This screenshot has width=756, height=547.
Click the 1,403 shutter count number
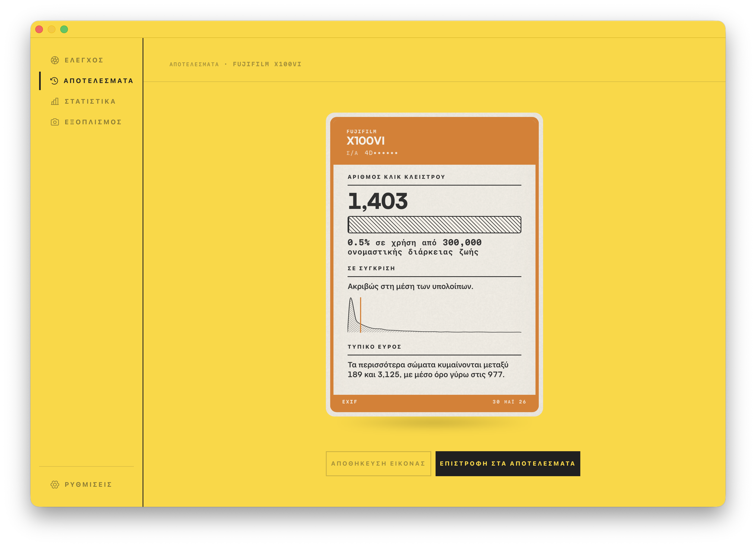[x=378, y=201]
